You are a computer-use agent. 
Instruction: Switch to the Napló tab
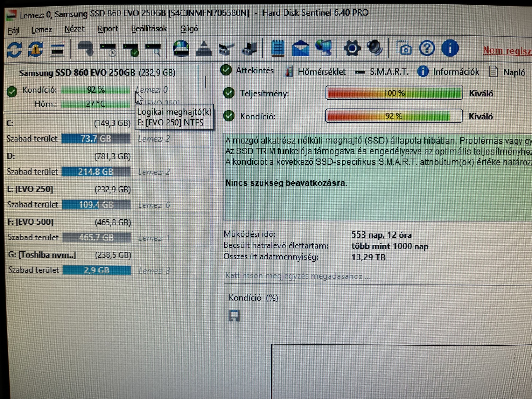point(507,72)
